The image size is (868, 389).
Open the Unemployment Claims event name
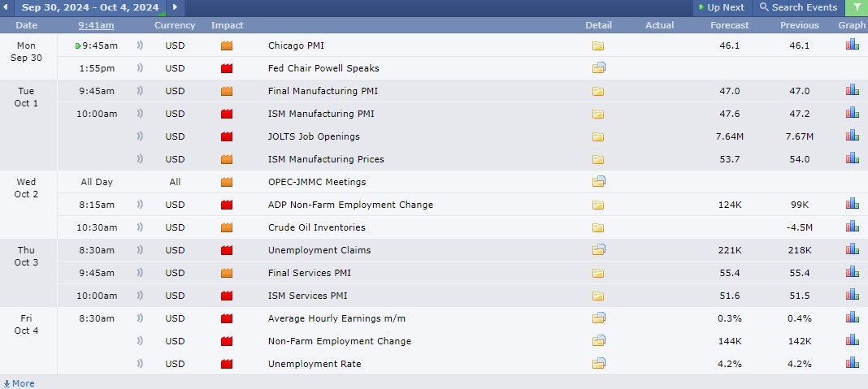tap(319, 250)
